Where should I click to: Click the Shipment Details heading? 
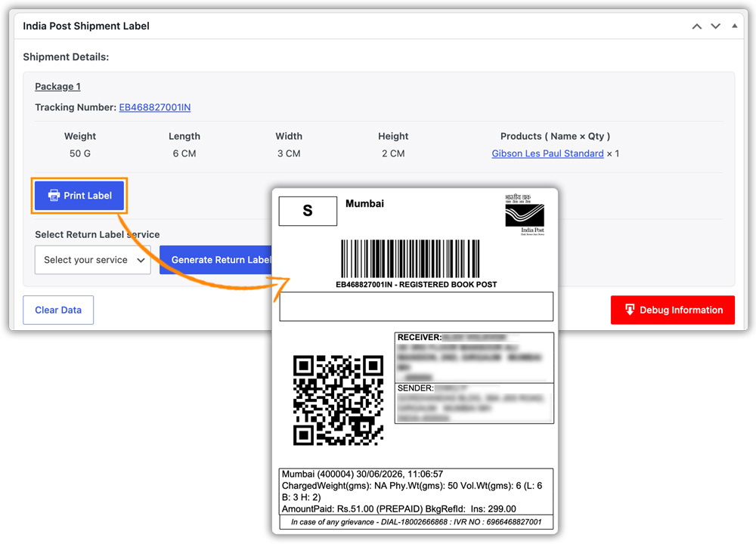pos(66,57)
